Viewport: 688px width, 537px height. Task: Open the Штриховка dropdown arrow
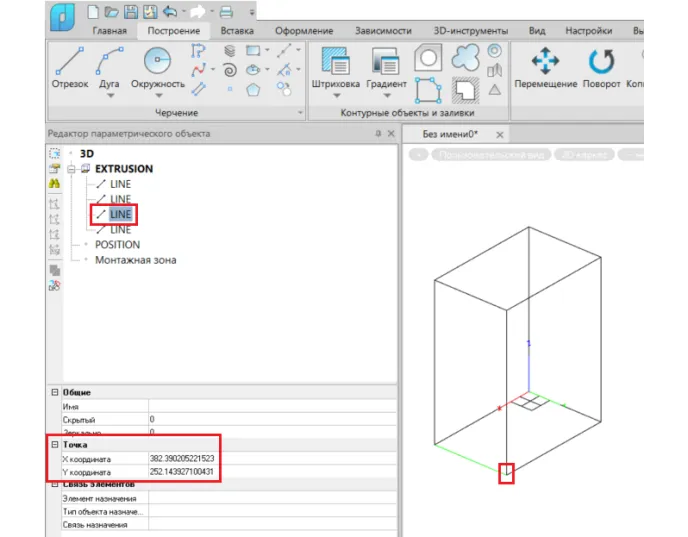(x=337, y=95)
